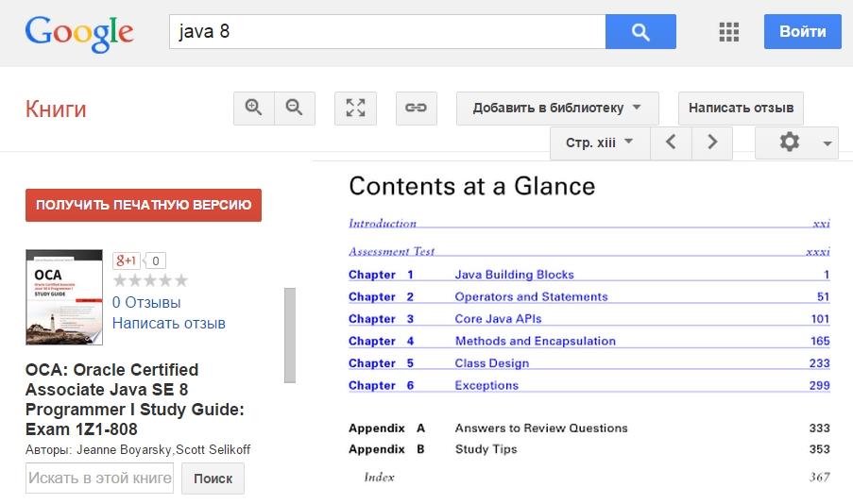Viewport: 853px width, 504px height.
Task: Click the Искать в этой книге field
Action: 99,479
